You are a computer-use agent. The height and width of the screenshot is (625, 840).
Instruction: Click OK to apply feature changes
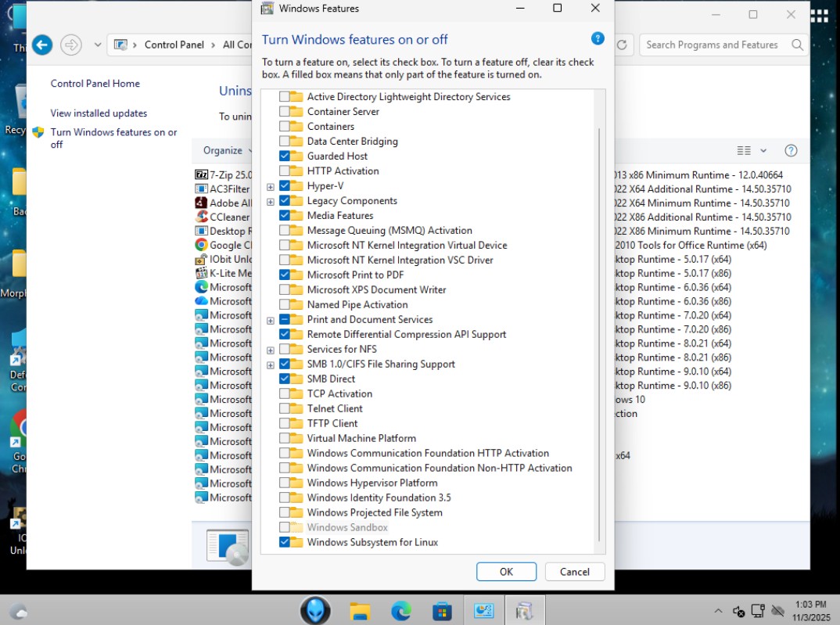click(506, 572)
